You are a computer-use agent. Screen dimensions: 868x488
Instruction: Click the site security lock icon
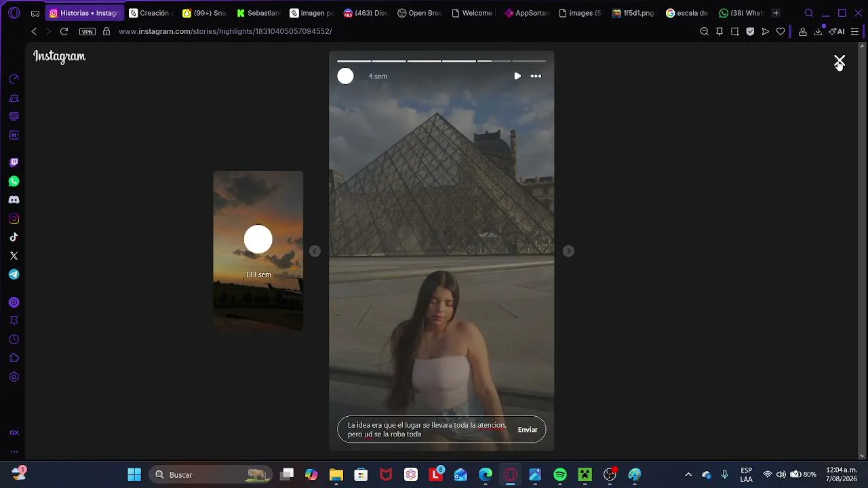(x=106, y=31)
